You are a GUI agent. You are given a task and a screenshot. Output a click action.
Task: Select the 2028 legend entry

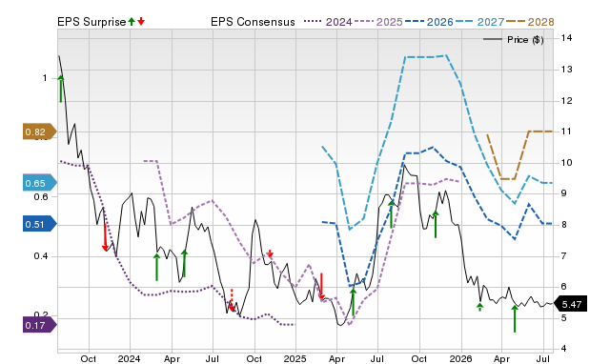tap(530, 22)
